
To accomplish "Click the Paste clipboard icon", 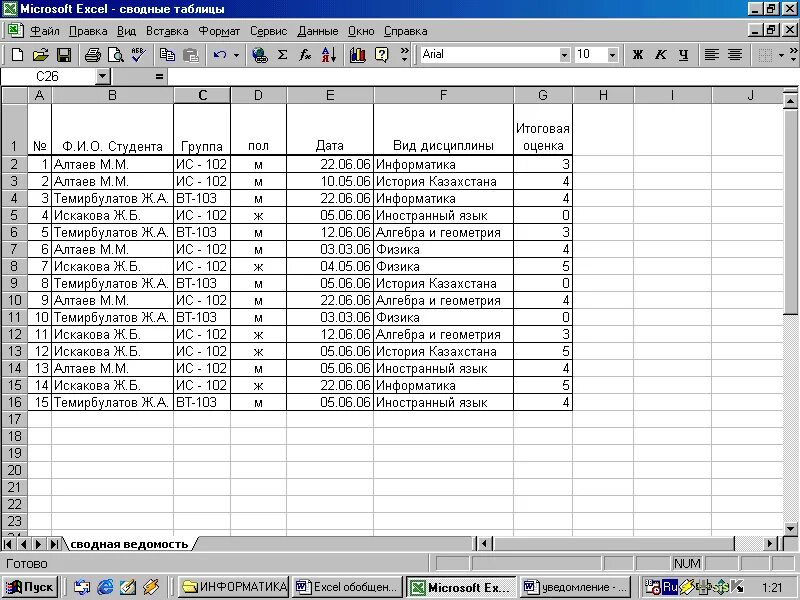I will [x=190, y=55].
